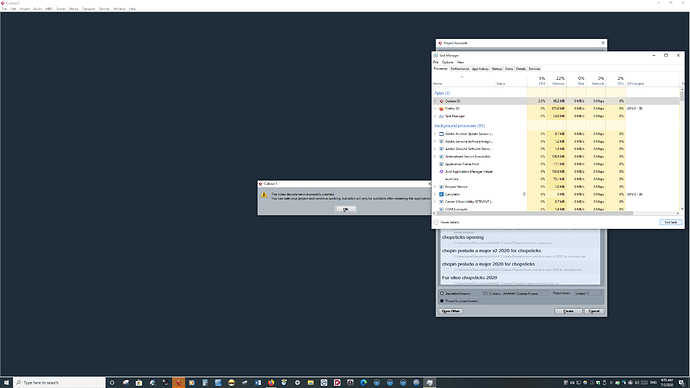Expand the Adobe Acrobat Update Service row
Screen dimensions: 690x388
click(x=435, y=134)
